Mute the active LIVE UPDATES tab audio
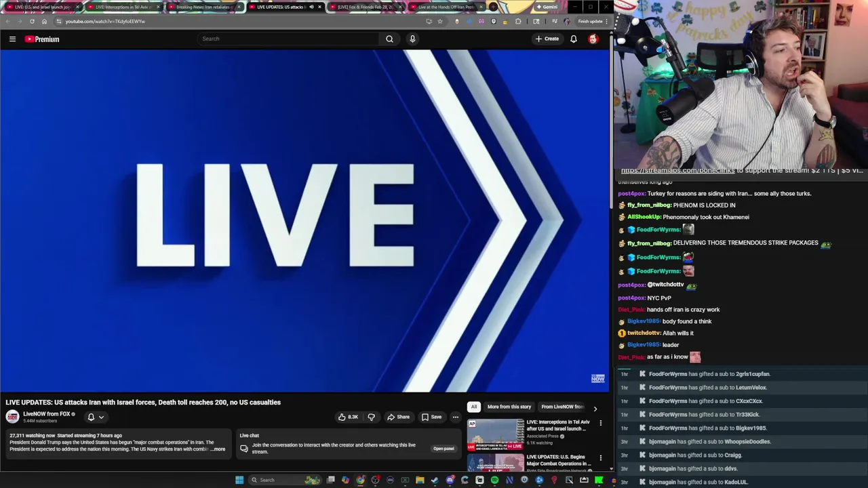 (311, 7)
